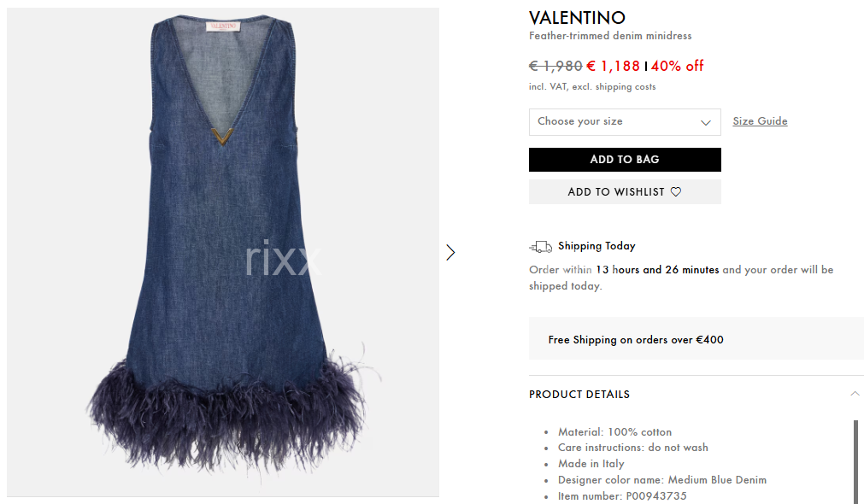Click the gold V logo on the dress image

(x=222, y=136)
